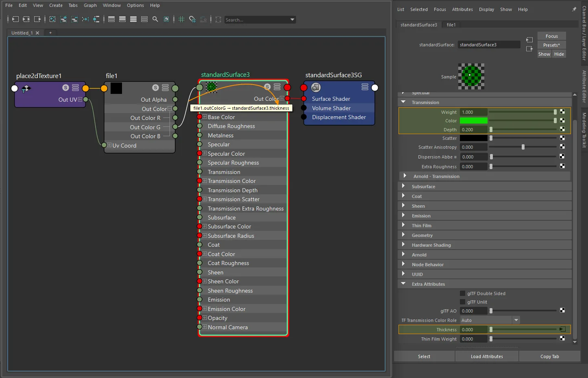Switch to the file1 tab in Attribute Editor
Viewport: 588px width, 378px height.
451,25
